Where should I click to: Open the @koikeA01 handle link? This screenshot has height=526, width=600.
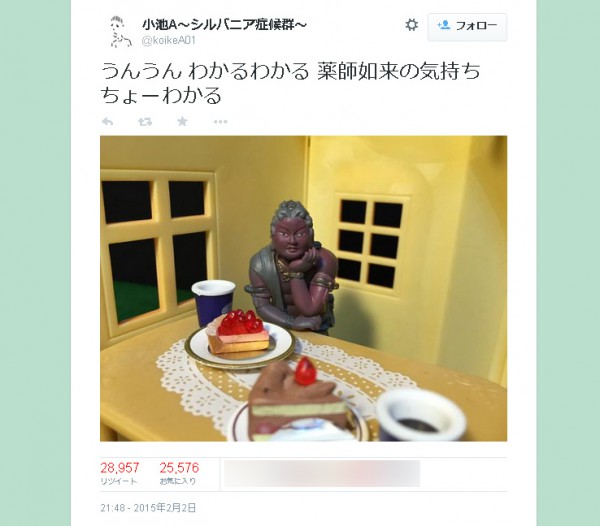pos(169,41)
